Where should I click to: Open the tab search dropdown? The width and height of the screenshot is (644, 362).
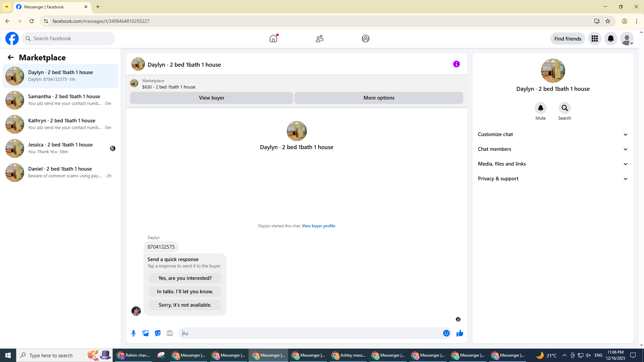coord(7,7)
